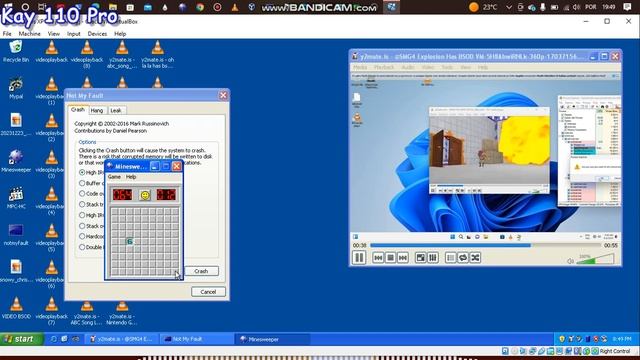Toggle the VLC playlist view button
Screen dimensions: 640x360
click(450, 258)
